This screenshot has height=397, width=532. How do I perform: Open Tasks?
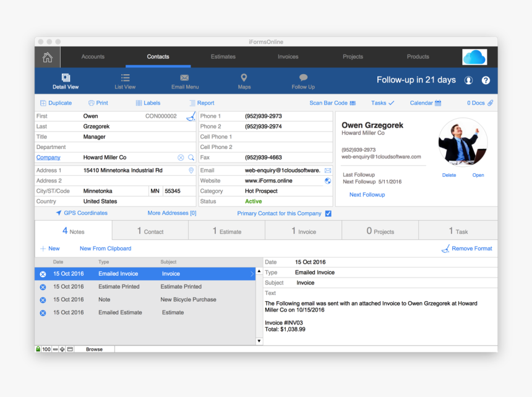pyautogui.click(x=382, y=103)
